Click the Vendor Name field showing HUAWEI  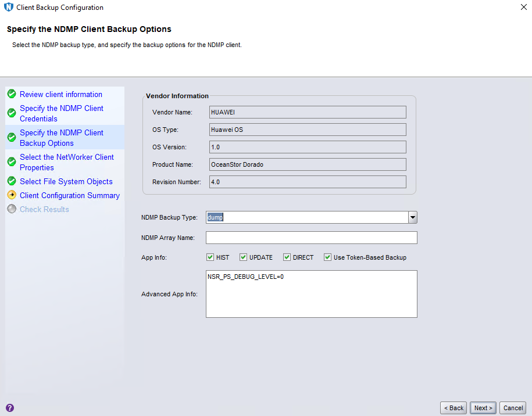click(x=308, y=112)
